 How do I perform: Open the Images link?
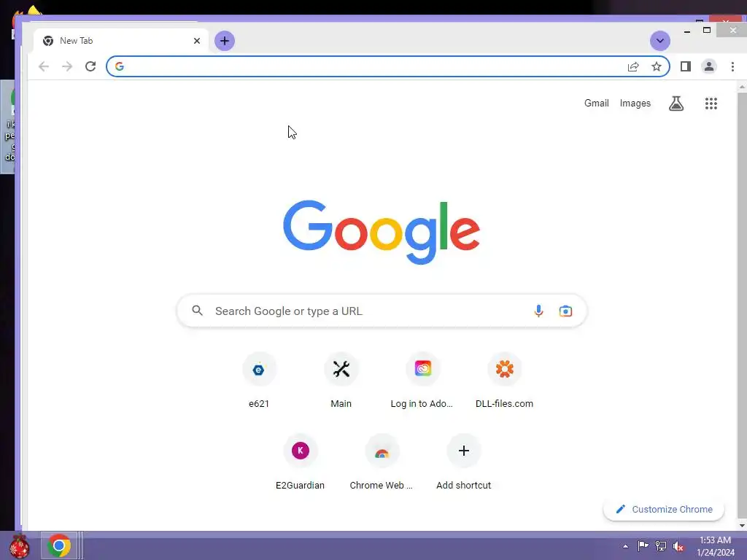pyautogui.click(x=635, y=104)
